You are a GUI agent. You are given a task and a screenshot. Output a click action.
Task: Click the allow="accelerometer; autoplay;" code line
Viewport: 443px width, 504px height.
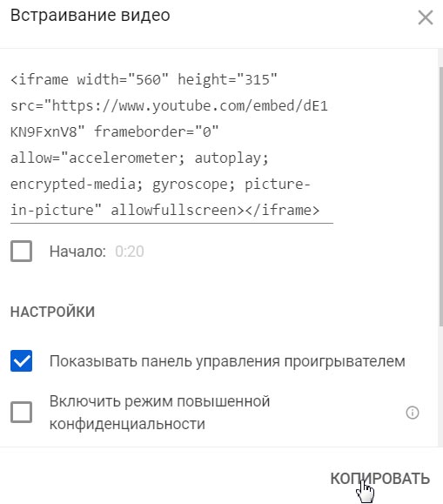tap(139, 158)
